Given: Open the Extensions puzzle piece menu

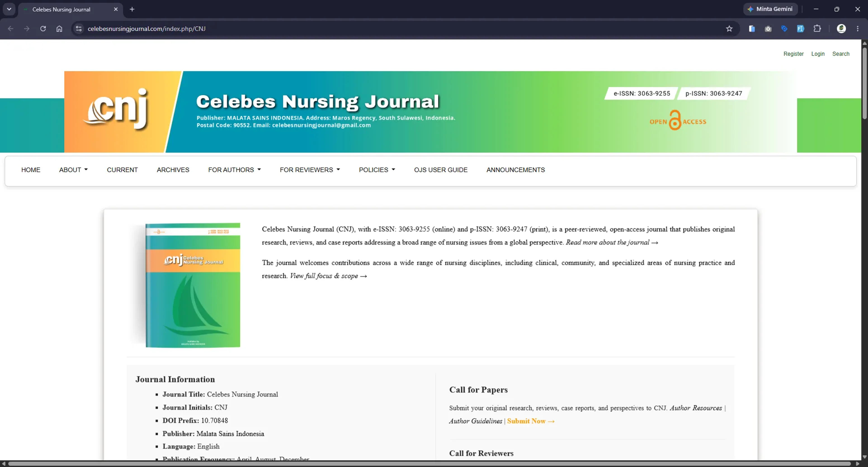Looking at the screenshot, I should click(x=817, y=29).
